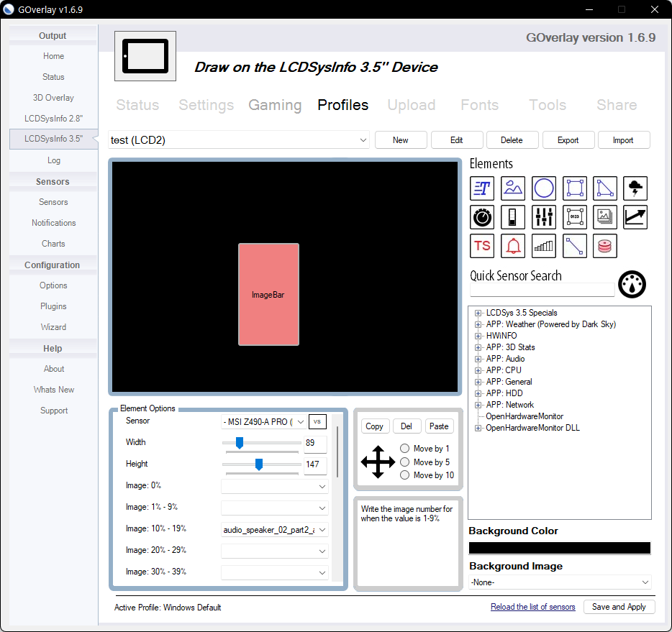Add a line element
Screen dimensions: 672x632
click(574, 246)
